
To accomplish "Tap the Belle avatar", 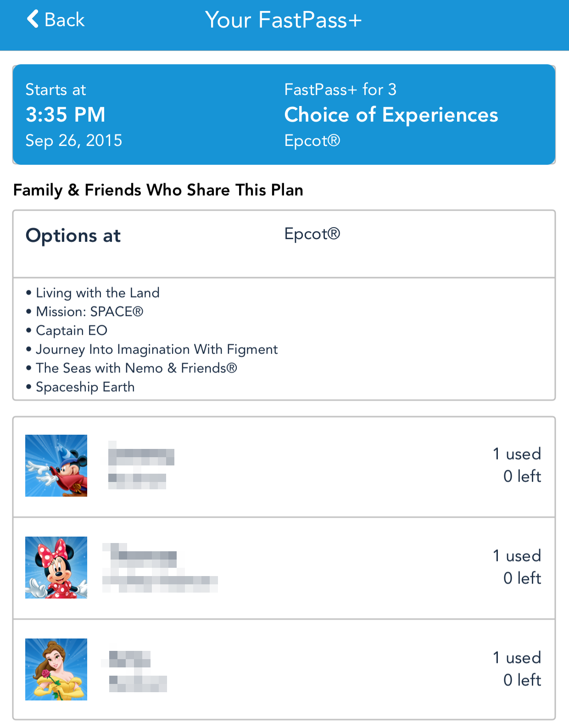I will point(56,669).
